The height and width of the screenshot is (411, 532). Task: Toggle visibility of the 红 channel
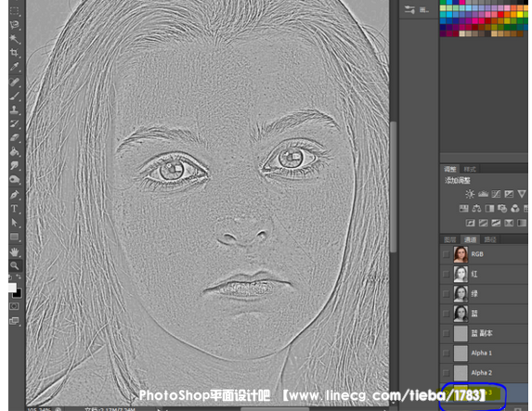point(446,274)
